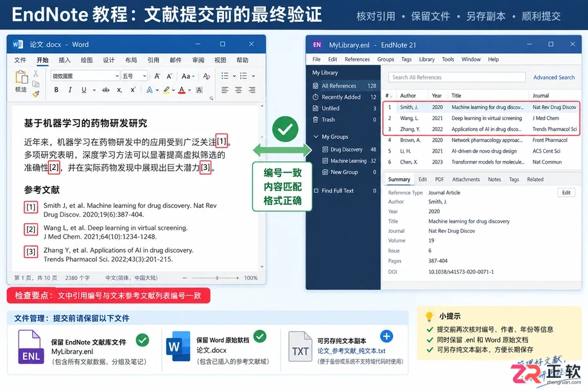Open the References menu in EndNote
The width and height of the screenshot is (588, 392).
click(357, 59)
